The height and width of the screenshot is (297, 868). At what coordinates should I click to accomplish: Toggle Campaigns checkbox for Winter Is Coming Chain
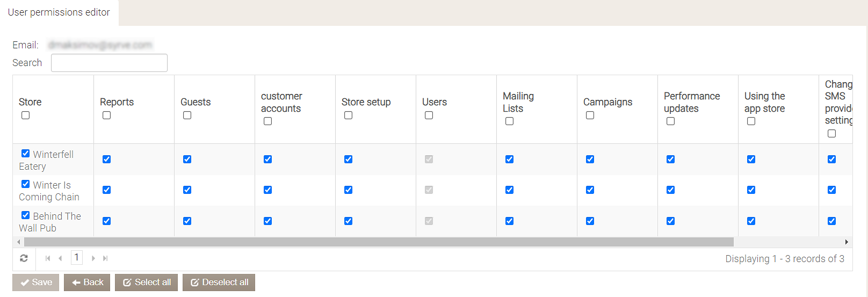point(590,190)
